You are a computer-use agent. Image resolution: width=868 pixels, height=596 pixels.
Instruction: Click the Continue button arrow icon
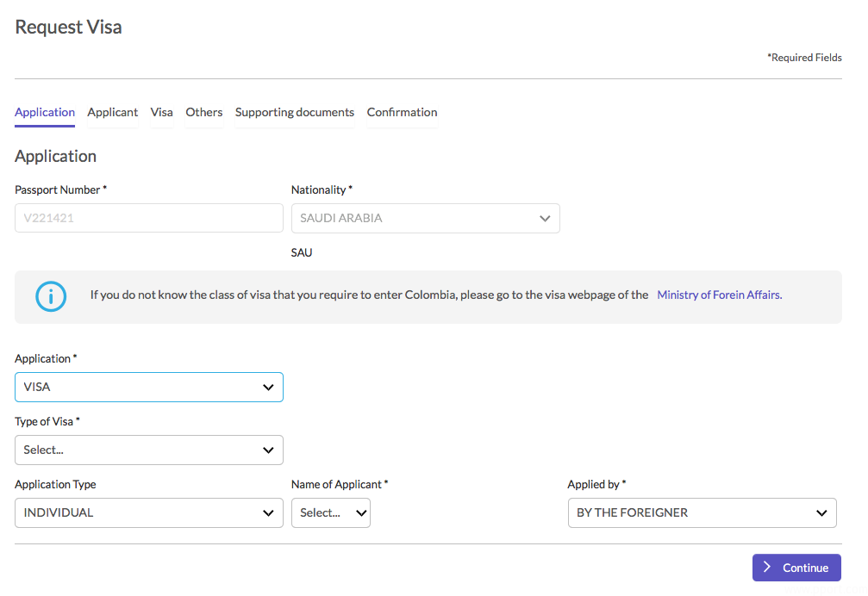pos(767,568)
